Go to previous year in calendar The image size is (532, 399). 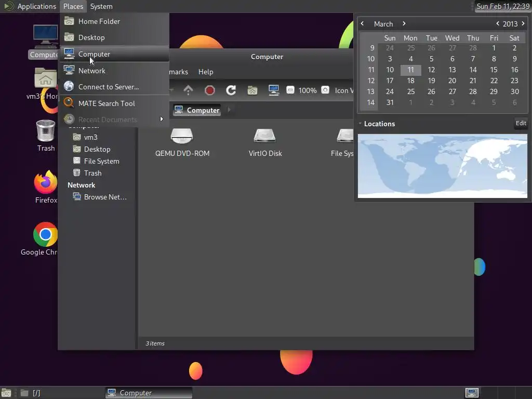(x=497, y=24)
